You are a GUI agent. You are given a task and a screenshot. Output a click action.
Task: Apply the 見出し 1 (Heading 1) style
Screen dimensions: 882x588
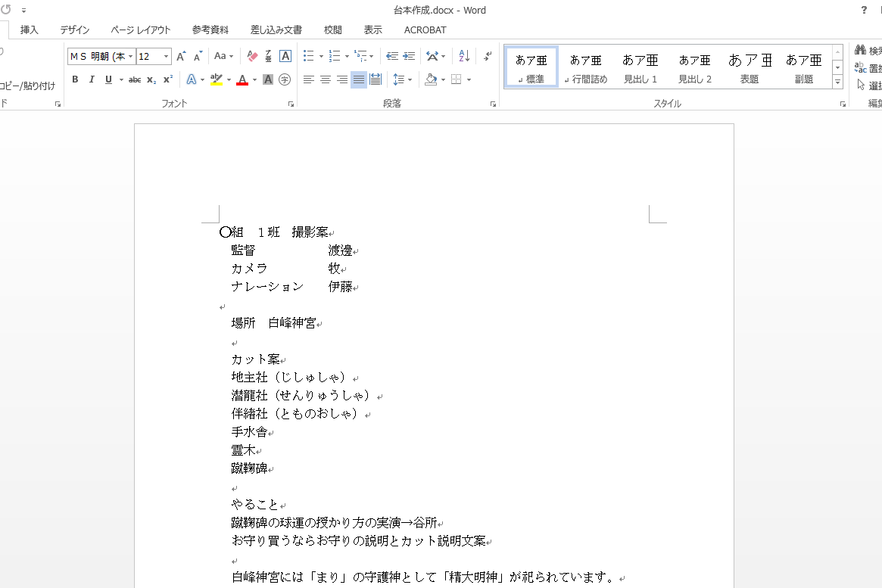click(x=640, y=67)
